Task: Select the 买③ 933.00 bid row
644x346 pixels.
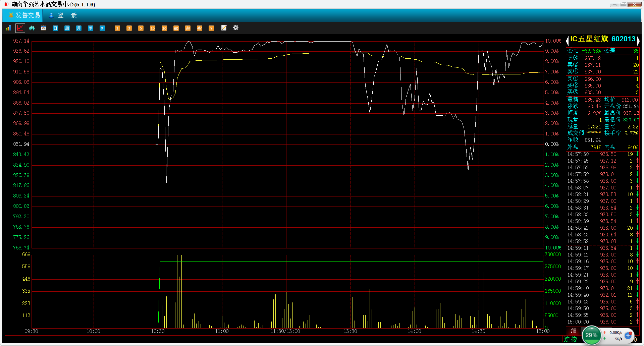Action: [x=603, y=93]
